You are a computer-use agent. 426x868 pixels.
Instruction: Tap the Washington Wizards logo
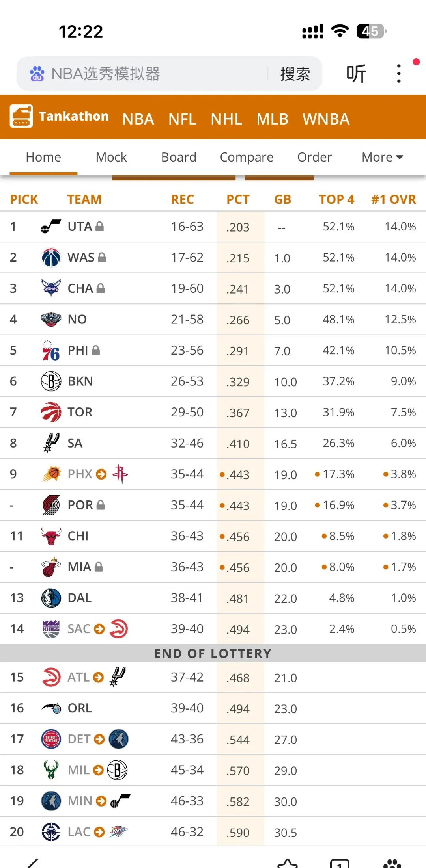[51, 258]
